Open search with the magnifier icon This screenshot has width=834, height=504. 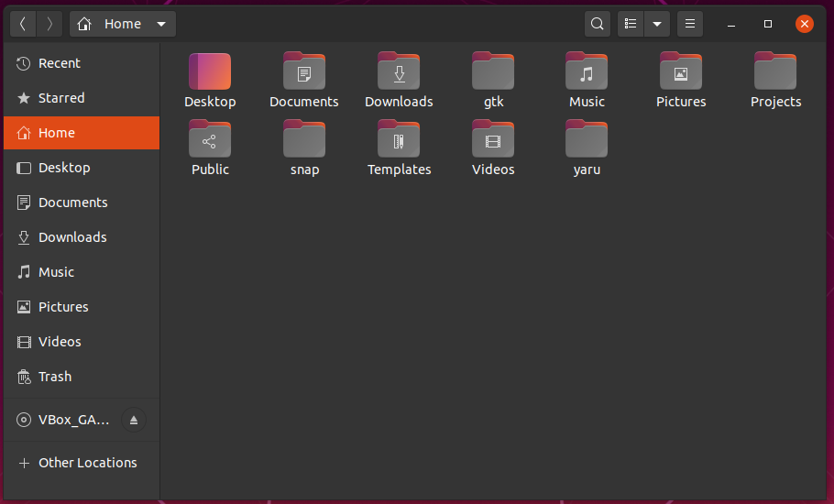point(598,24)
